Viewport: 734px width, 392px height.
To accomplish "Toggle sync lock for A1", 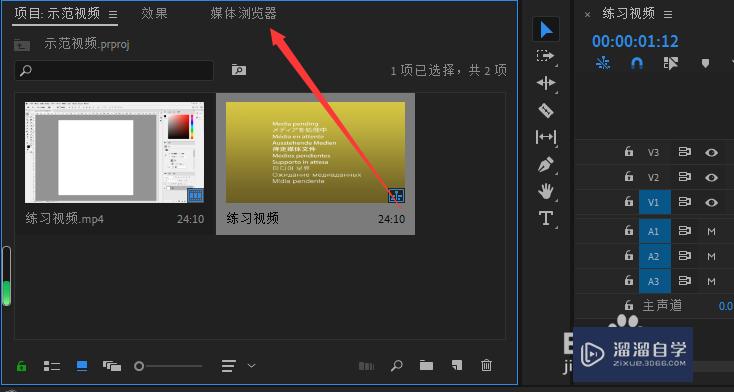I will [x=685, y=231].
